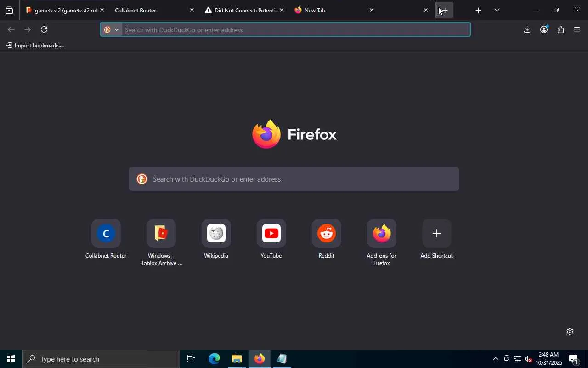
Task: Open File Explorer from the taskbar
Action: [x=237, y=359]
